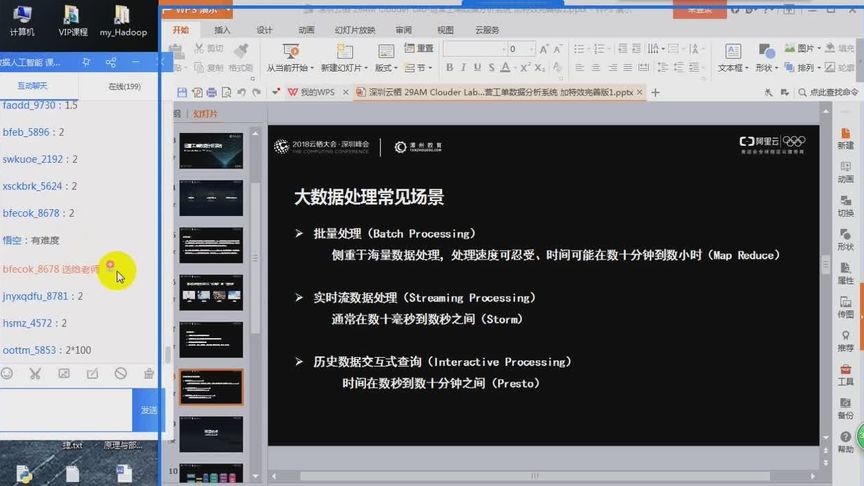The width and height of the screenshot is (864, 486).
Task: Toggle bold text formatting
Action: (x=450, y=67)
